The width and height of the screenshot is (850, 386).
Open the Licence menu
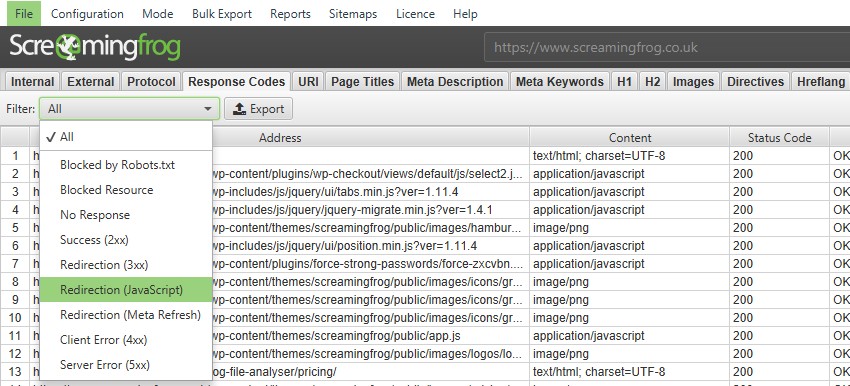click(x=415, y=14)
